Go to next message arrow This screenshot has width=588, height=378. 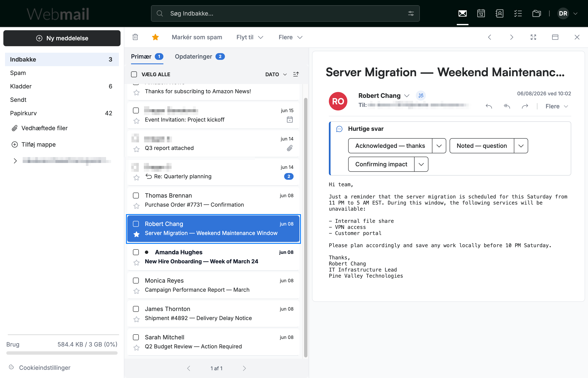tap(511, 37)
